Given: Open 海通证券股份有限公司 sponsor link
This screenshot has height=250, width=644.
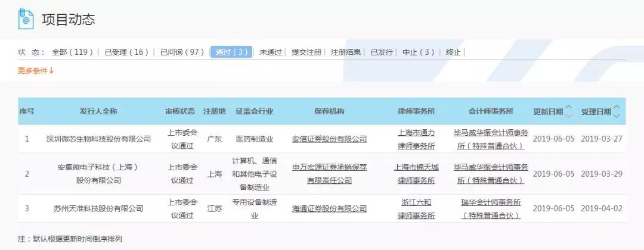Looking at the screenshot, I should point(329,209).
